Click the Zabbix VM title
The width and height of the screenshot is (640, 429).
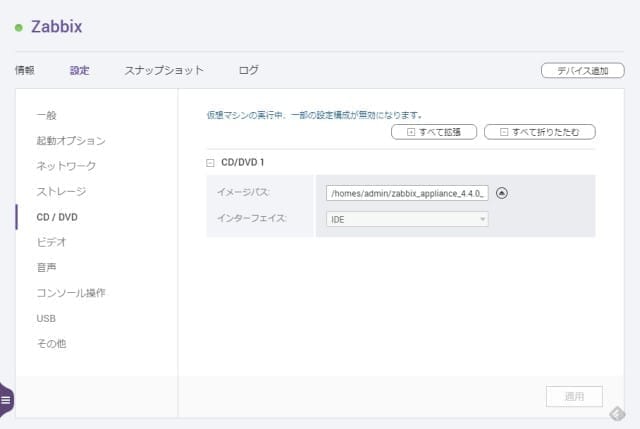(x=57, y=27)
